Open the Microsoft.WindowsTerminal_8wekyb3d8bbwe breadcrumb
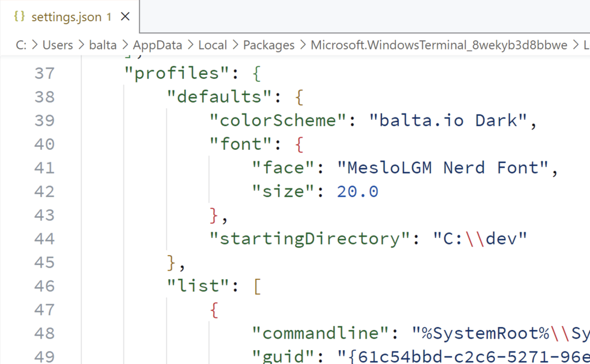This screenshot has width=590, height=364. [438, 45]
